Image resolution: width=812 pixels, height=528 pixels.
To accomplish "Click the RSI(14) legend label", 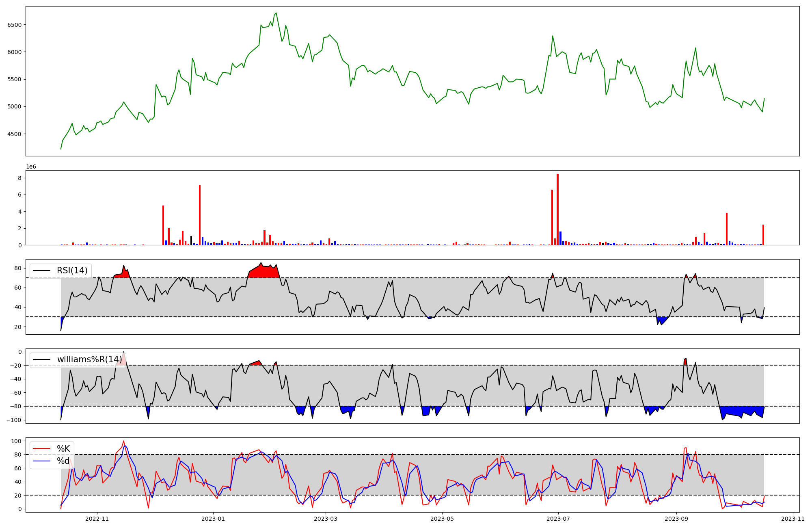I will pyautogui.click(x=72, y=270).
